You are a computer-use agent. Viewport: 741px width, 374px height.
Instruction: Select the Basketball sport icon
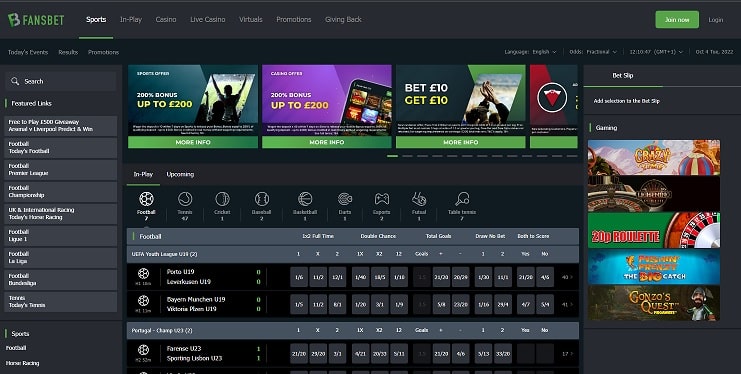coord(305,199)
